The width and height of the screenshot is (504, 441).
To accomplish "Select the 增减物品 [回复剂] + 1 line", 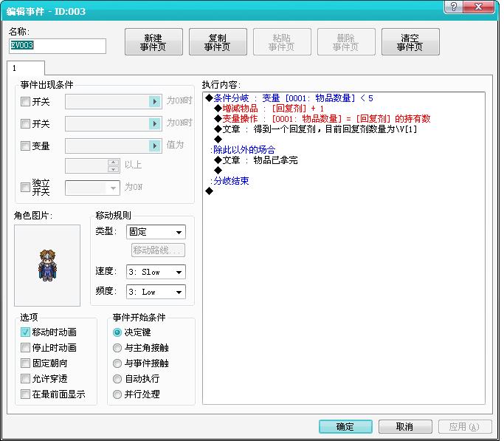I will point(269,109).
